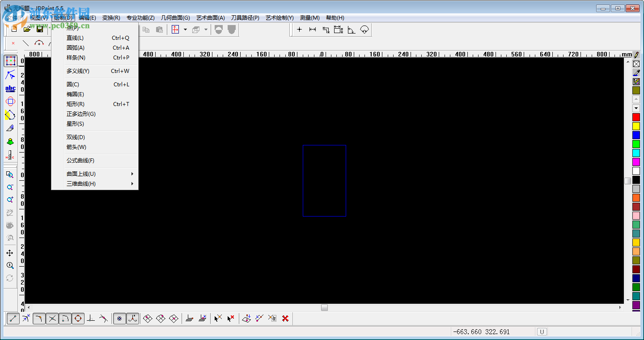Click the horizontal scrollbar below the canvas
This screenshot has height=340, width=644.
coord(324,308)
